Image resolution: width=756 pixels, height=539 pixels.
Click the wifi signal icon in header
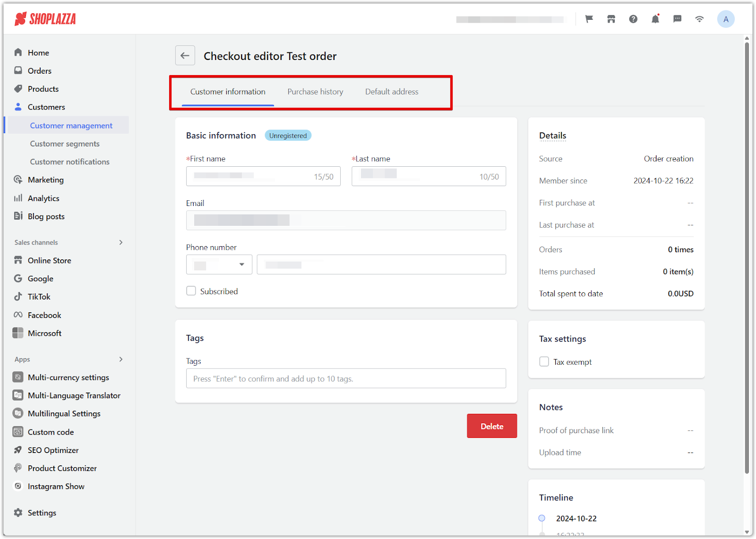click(699, 19)
